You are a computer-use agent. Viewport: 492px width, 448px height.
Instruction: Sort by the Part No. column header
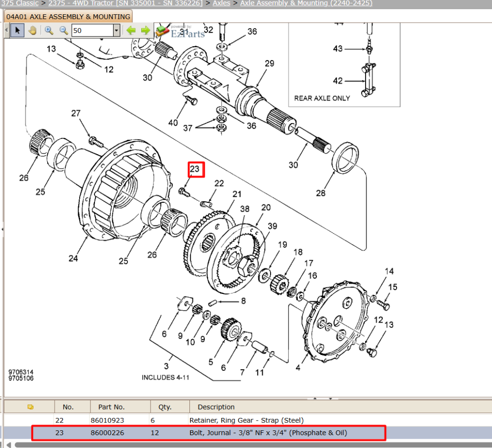(111, 407)
